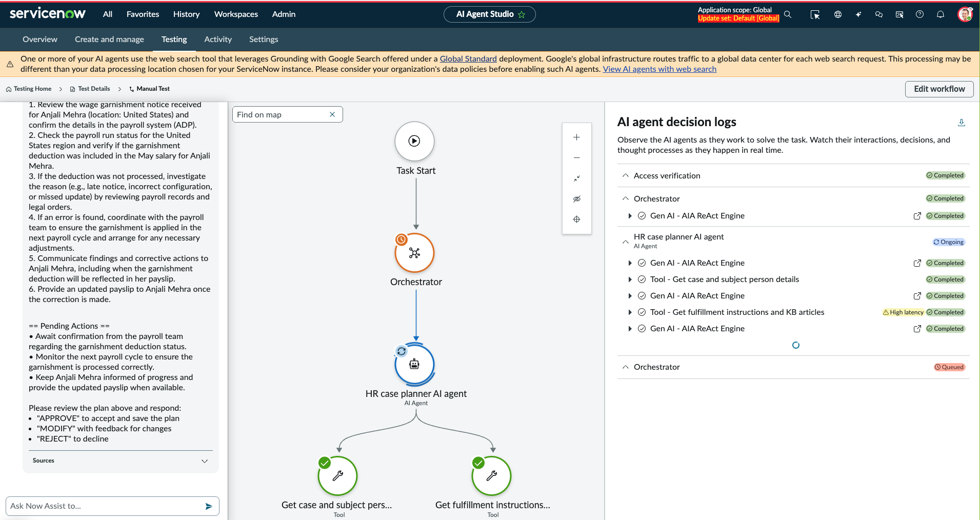Toggle map visibility with the crossed eye icon

[x=577, y=199]
